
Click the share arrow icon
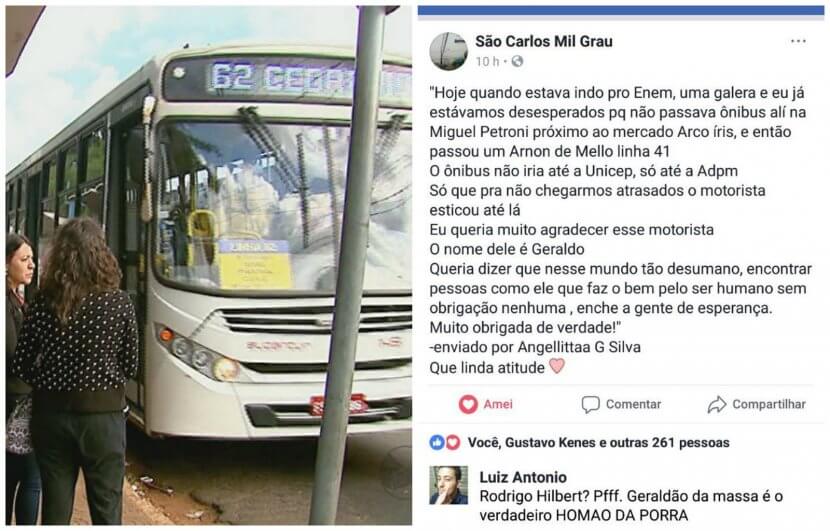717,404
